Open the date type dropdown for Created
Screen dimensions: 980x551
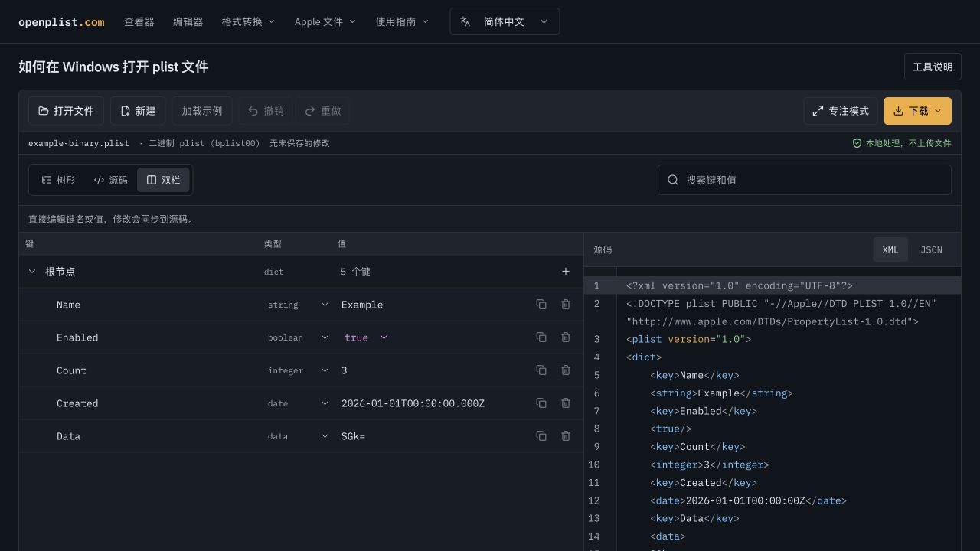tap(298, 403)
